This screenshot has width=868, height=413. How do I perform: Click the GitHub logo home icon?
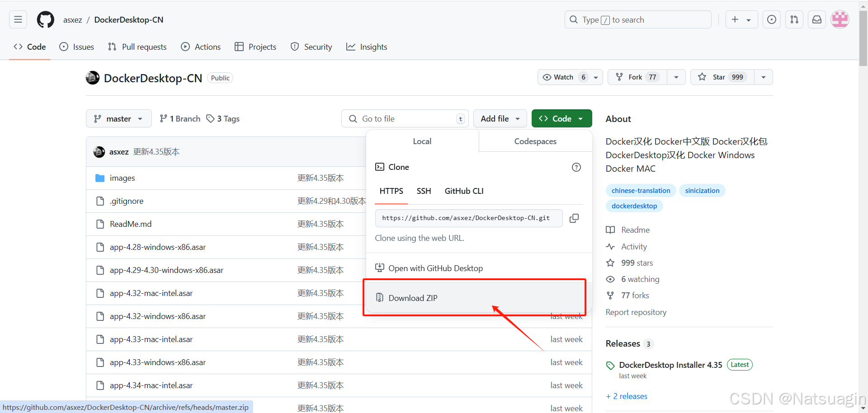point(45,20)
